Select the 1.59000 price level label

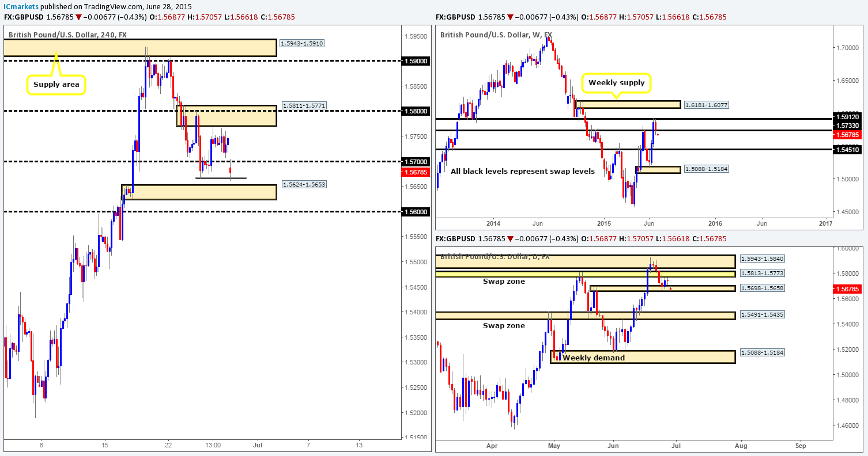pyautogui.click(x=415, y=60)
